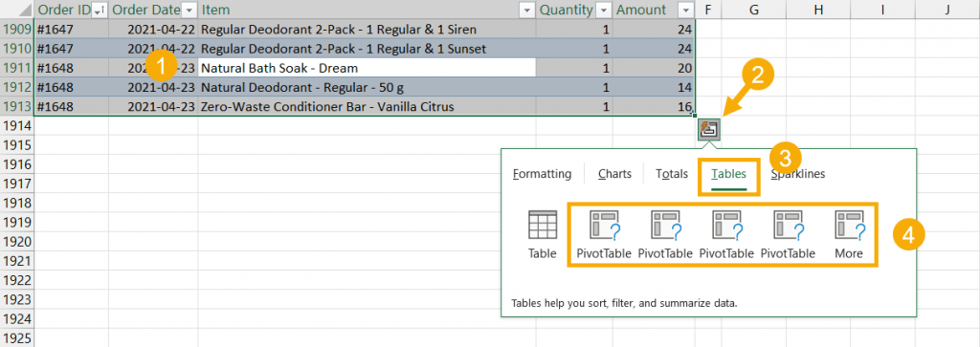Switch to the Sparklines tab
The width and height of the screenshot is (980, 347).
click(797, 174)
